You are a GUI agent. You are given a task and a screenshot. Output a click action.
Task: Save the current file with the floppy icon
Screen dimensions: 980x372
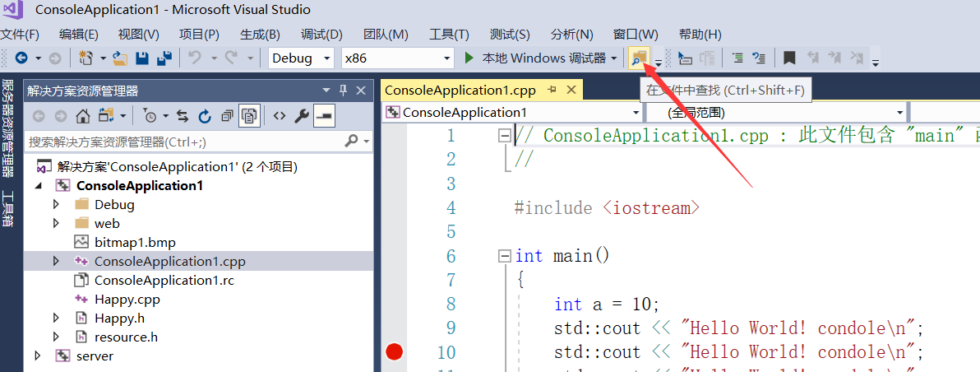click(x=142, y=58)
